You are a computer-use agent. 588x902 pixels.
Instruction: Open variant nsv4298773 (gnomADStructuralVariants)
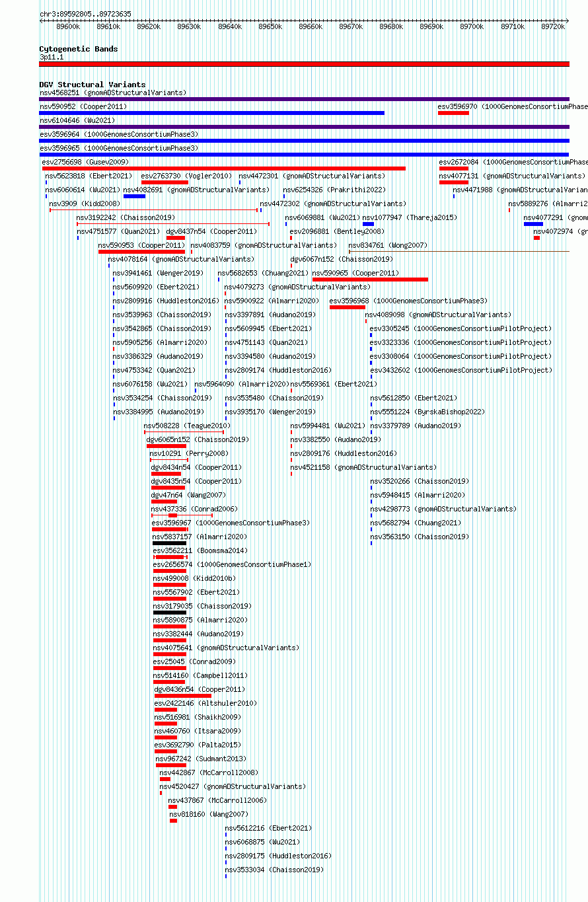tap(443, 509)
